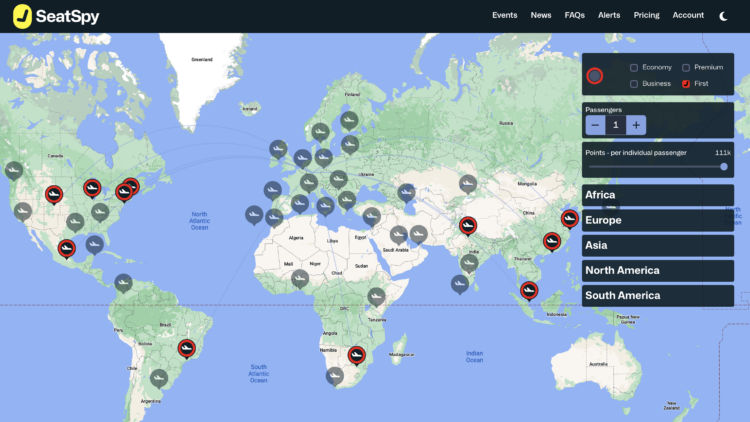The image size is (750, 422).
Task: Open the Events page
Action: point(505,15)
